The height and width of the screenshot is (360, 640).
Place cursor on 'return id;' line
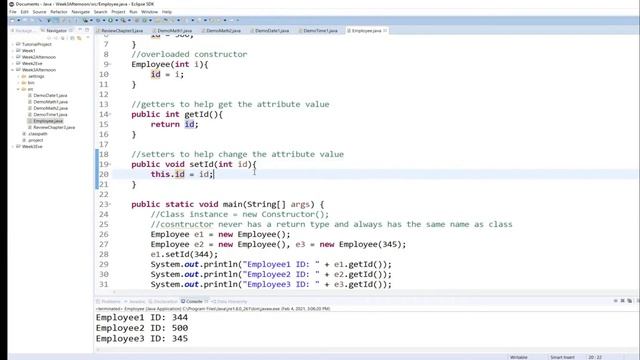174,124
